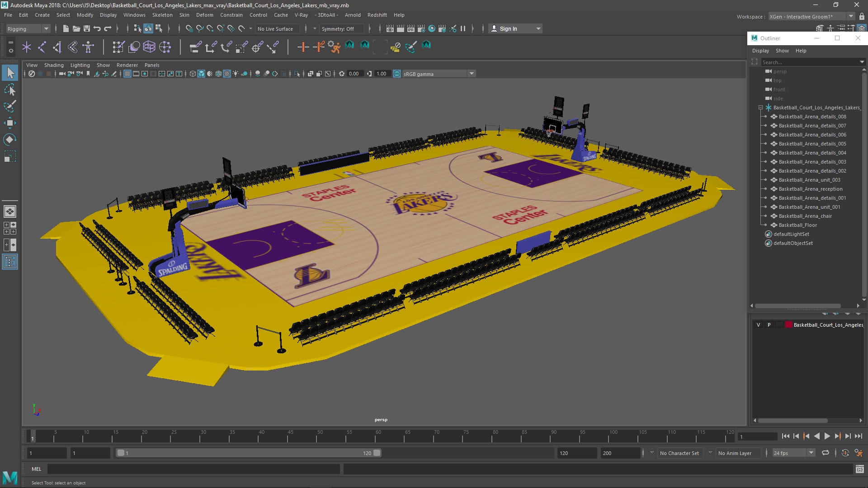Open Render Settings icon in status line

[421, 28]
